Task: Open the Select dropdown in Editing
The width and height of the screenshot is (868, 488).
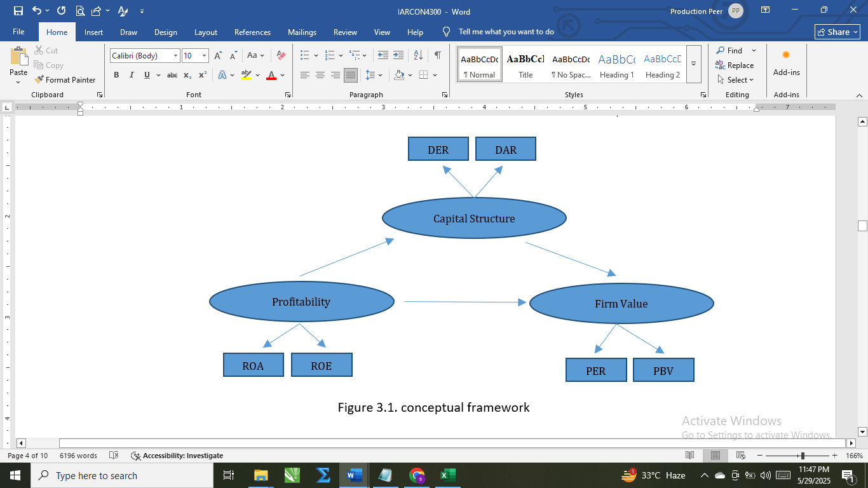Action: 735,80
